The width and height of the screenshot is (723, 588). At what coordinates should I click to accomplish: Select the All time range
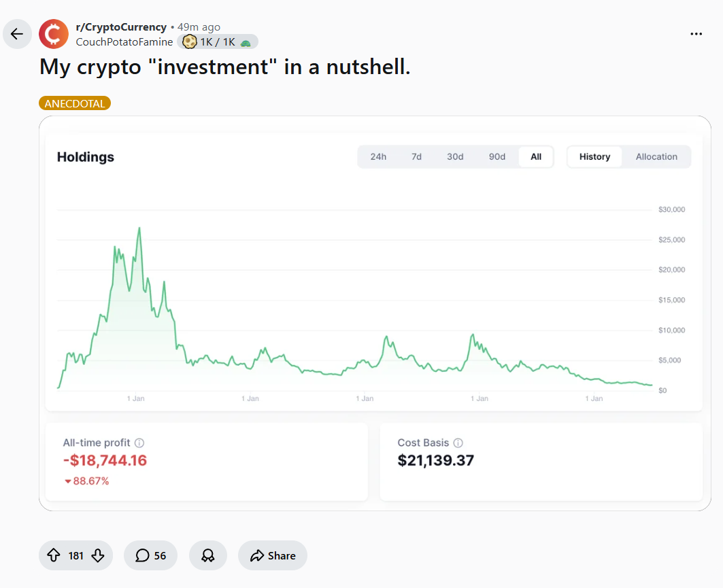tap(536, 156)
